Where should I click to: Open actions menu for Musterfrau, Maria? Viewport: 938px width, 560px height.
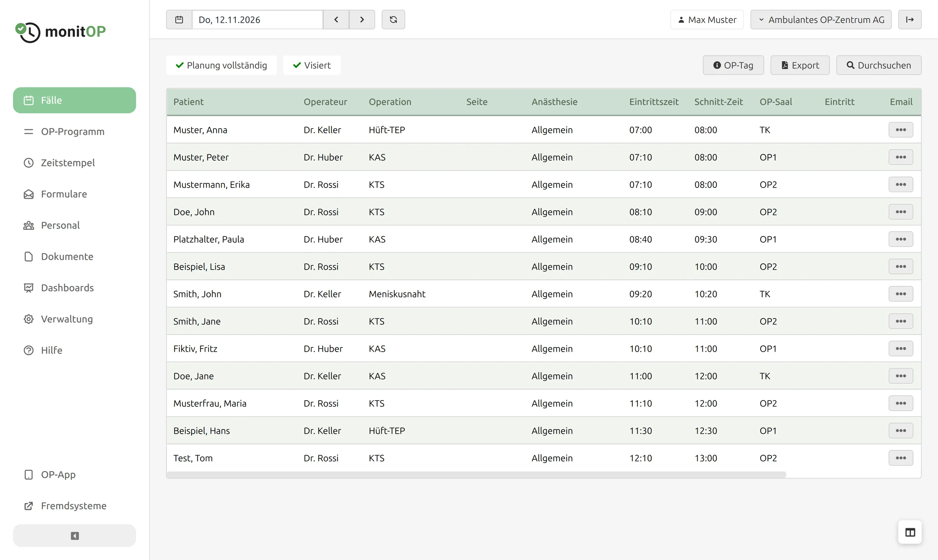click(901, 403)
